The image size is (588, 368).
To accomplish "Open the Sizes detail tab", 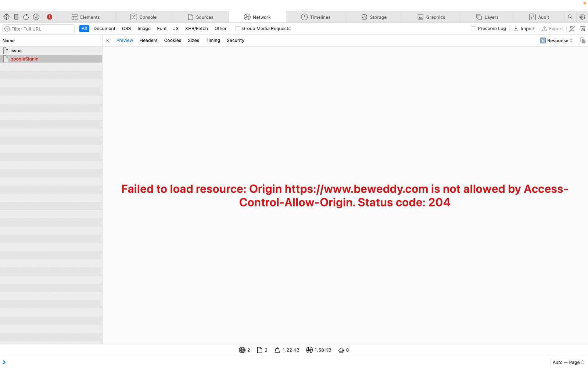I will click(x=193, y=40).
